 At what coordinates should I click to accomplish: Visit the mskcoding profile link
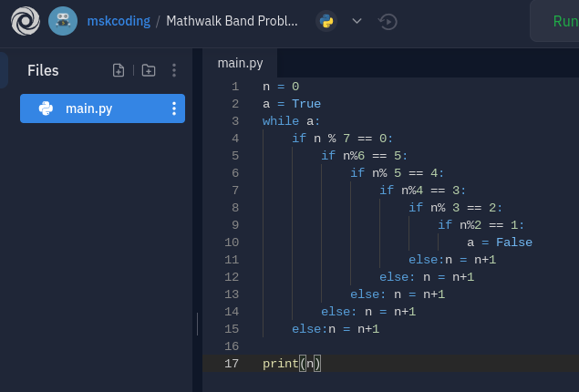click(119, 21)
